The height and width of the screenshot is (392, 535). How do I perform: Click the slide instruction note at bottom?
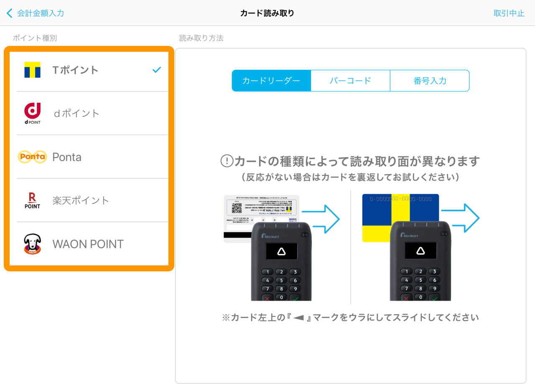[350, 317]
